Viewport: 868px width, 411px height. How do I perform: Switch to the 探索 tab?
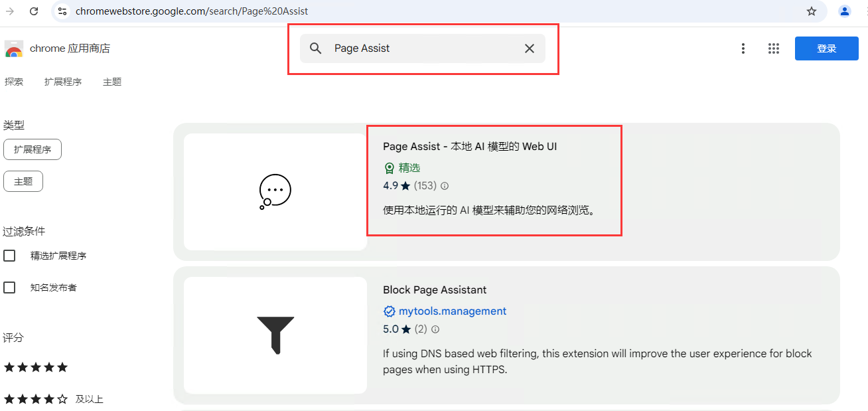tap(14, 82)
